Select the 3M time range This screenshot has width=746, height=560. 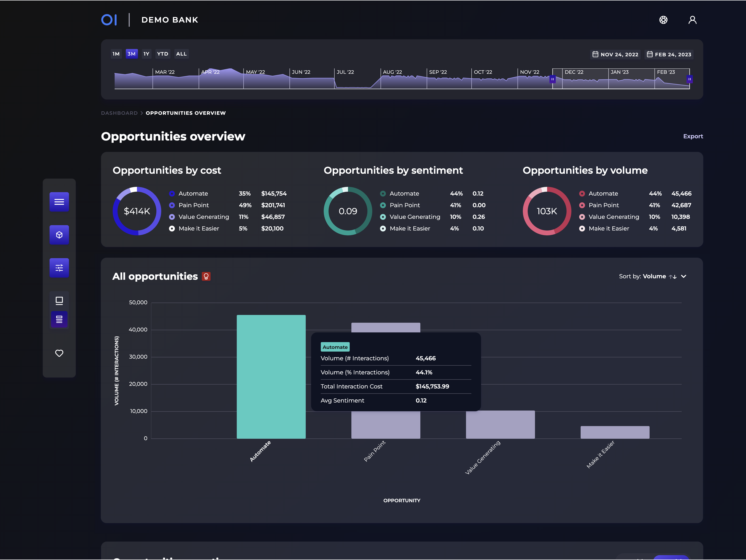(132, 54)
